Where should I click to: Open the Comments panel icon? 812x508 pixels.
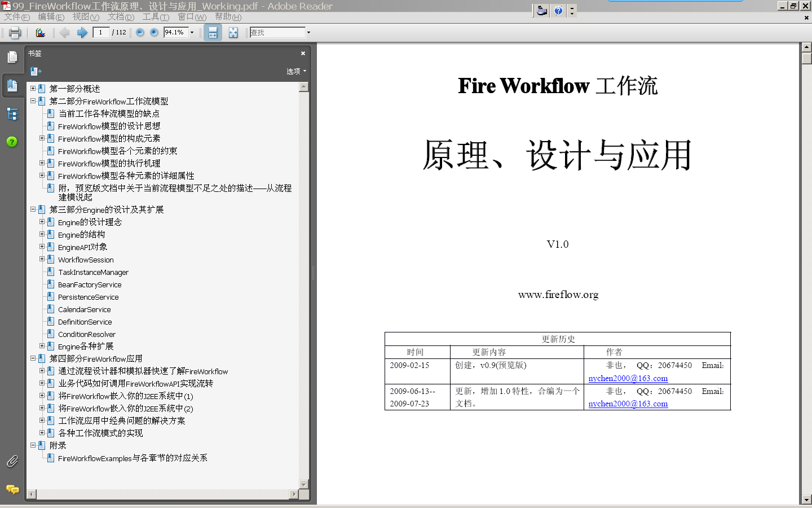pos(12,489)
